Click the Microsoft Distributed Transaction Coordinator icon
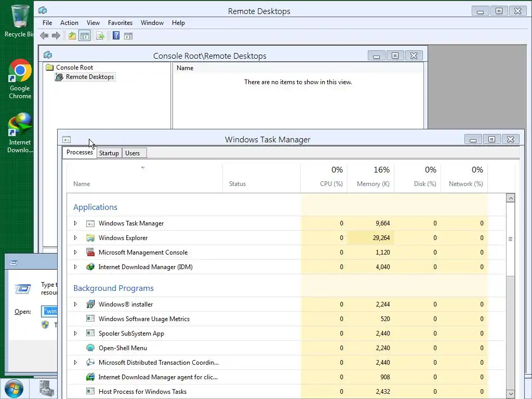The image size is (532, 399). 90,362
